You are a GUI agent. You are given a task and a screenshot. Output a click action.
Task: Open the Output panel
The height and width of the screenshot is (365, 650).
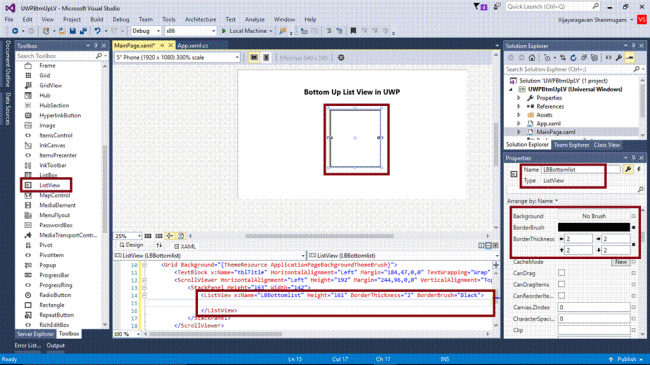(x=56, y=345)
